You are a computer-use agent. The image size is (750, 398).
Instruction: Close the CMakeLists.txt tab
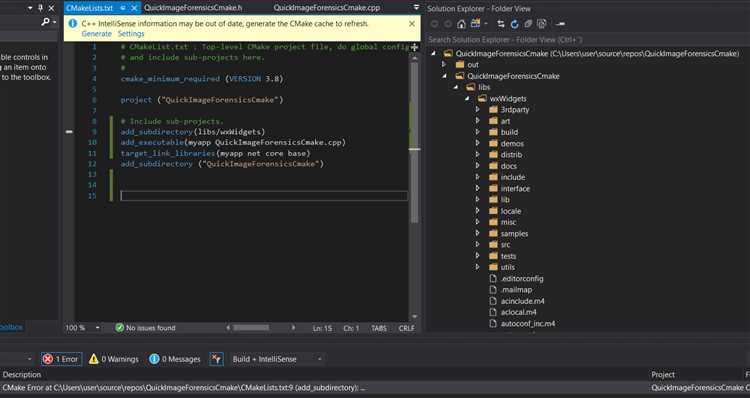click(134, 8)
